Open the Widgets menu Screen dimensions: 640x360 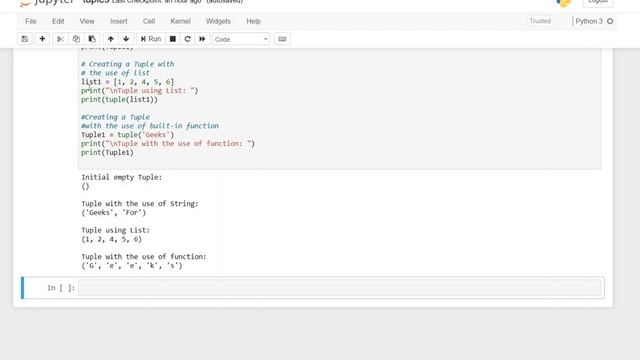(218, 21)
